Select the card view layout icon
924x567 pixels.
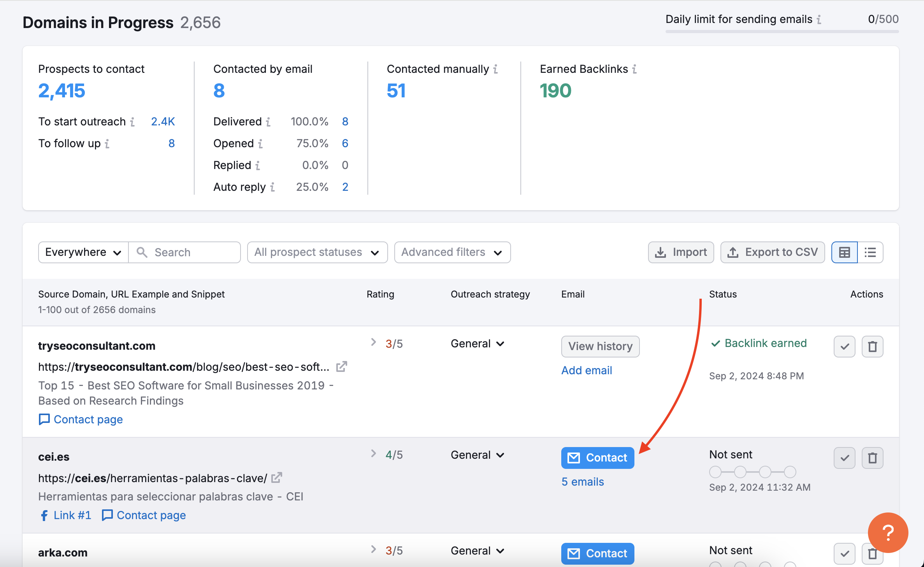[x=844, y=252]
